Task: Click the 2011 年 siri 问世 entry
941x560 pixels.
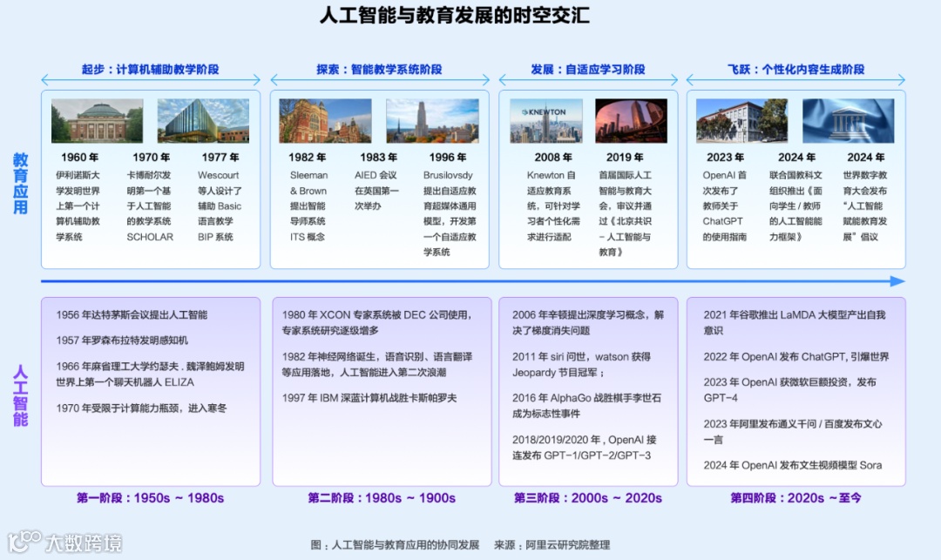Action: (581, 364)
